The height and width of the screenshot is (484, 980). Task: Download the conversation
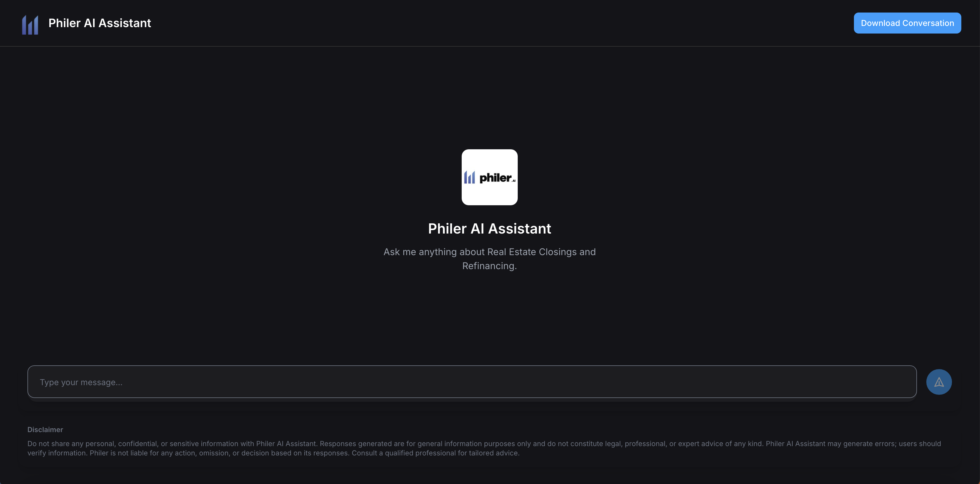point(907,23)
